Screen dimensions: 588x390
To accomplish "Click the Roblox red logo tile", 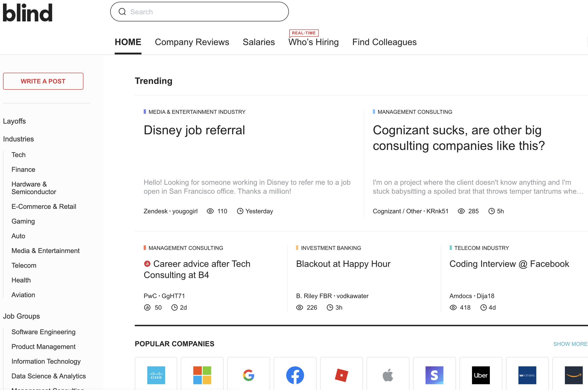I will click(x=341, y=375).
